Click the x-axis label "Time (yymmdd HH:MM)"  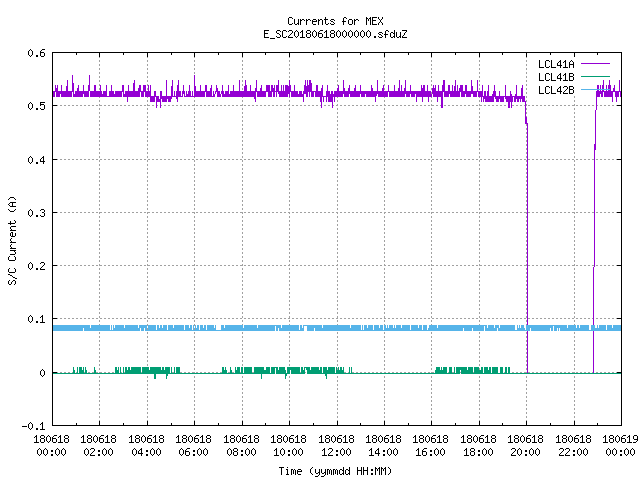tap(335, 471)
